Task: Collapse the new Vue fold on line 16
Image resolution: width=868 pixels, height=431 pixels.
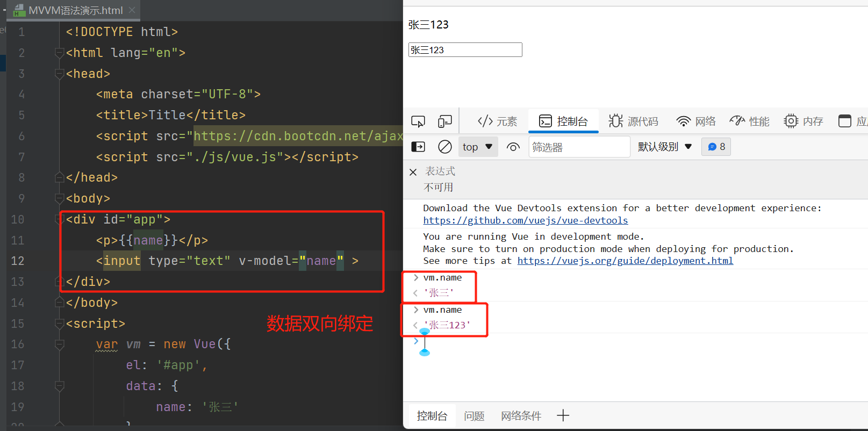Action: 60,344
